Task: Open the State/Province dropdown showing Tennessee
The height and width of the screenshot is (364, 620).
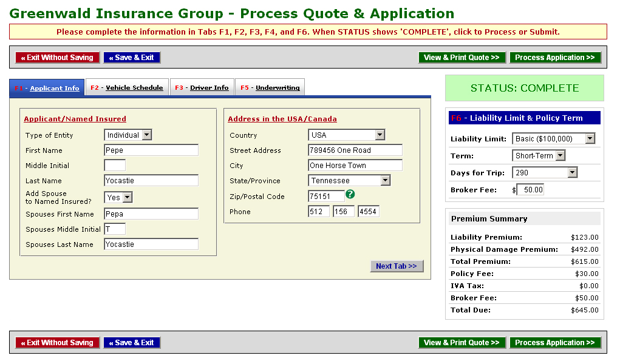Action: point(349,181)
